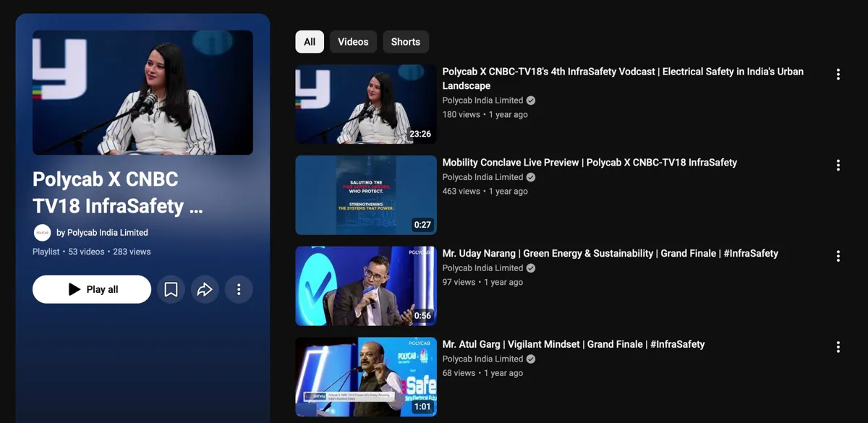868x423 pixels.
Task: Select the All filter chip
Action: (310, 42)
